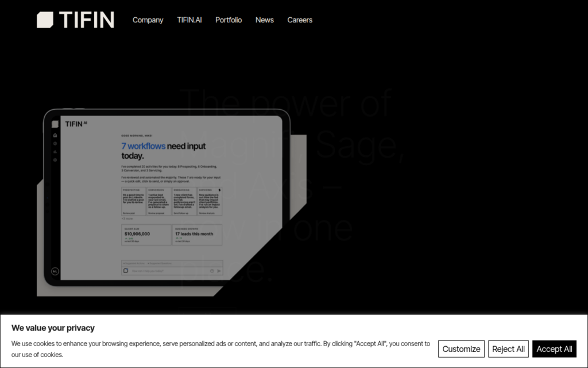
Task: Accept All cookies in privacy banner
Action: (x=554, y=349)
